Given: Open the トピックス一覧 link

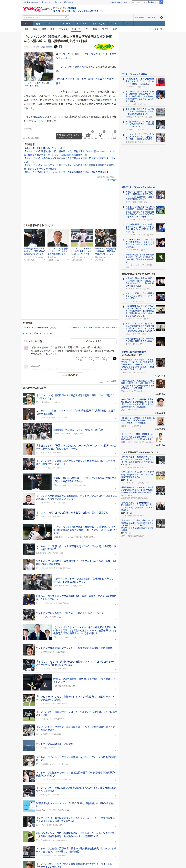Looking at the screenshot, I should click(155, 29).
